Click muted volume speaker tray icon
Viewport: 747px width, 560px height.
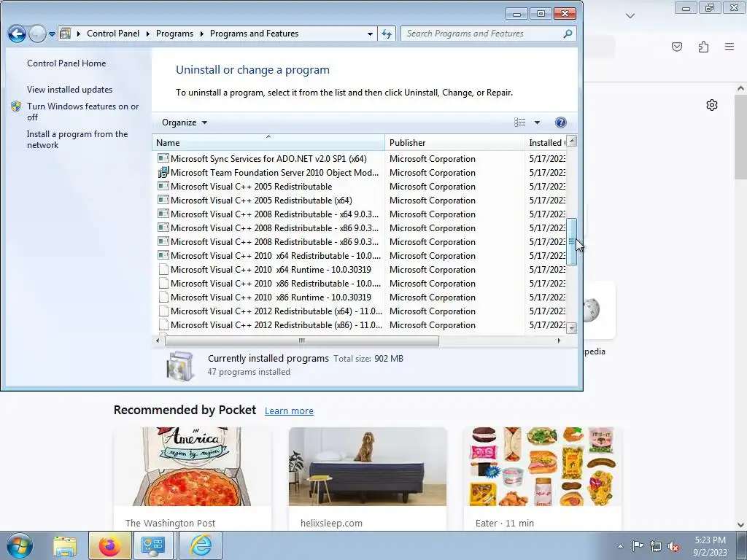coord(673,547)
